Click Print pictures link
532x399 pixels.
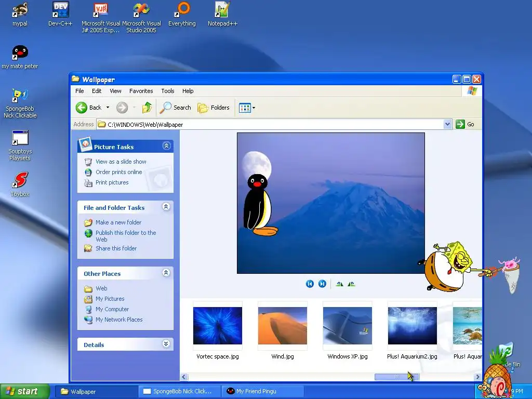click(112, 182)
